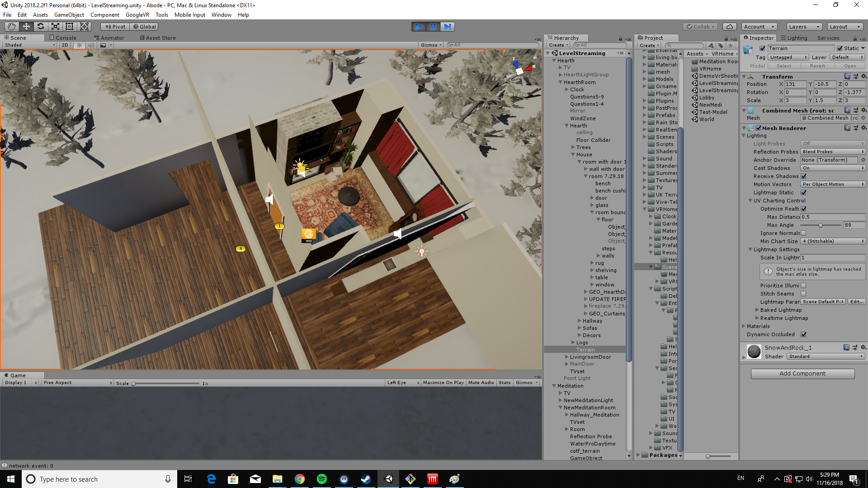
Task: Select the Scale tool
Action: (x=55, y=27)
